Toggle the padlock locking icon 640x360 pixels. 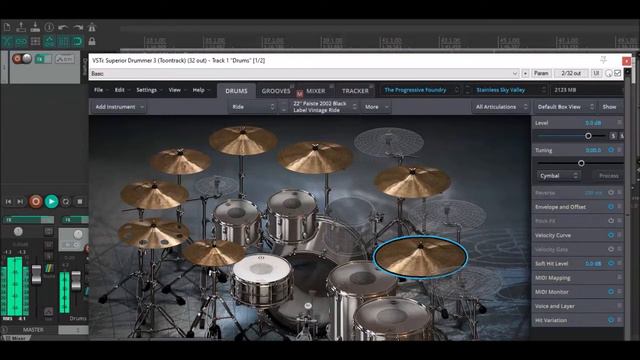[x=92, y=41]
